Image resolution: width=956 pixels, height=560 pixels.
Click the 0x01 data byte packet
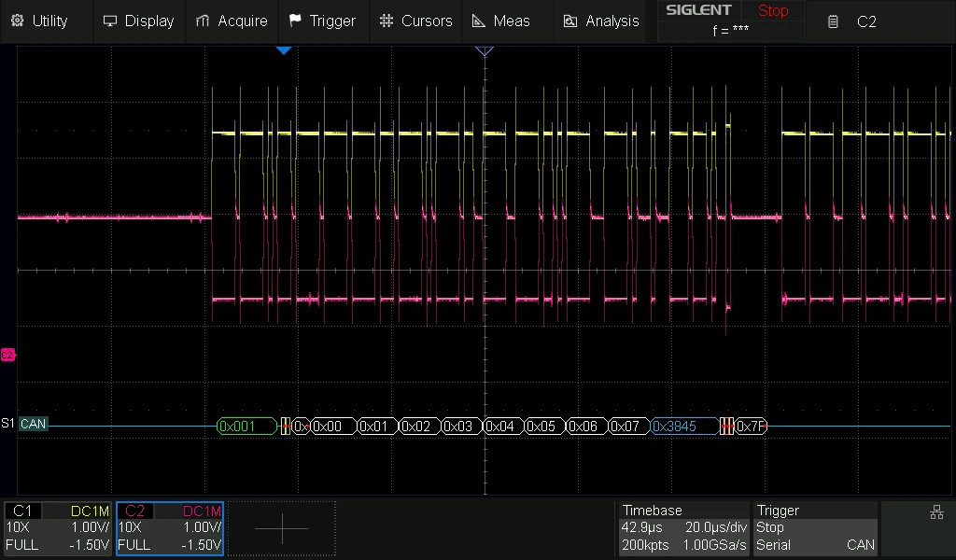377,427
